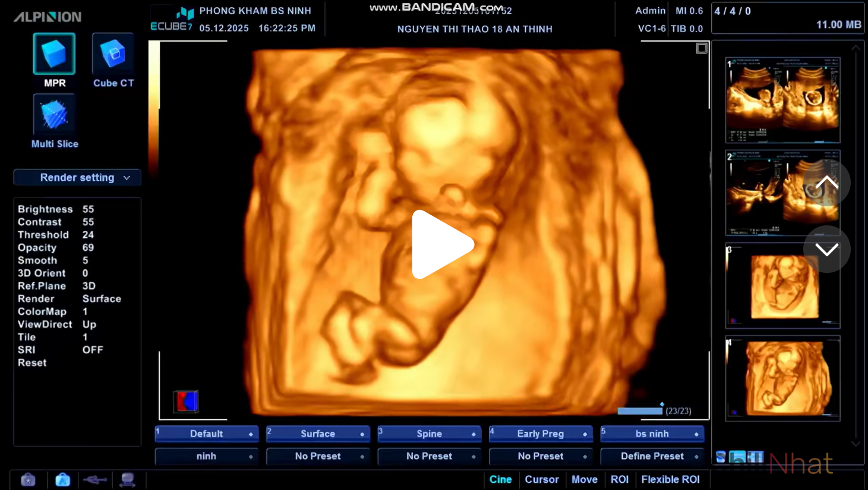Toggle the Render Surface mode setting

click(x=102, y=299)
